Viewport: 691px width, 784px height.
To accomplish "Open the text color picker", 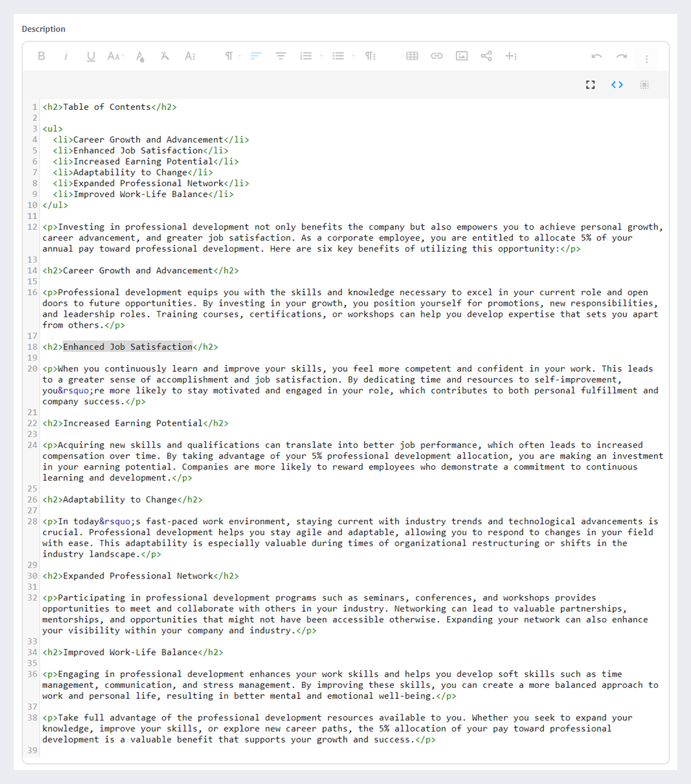I will click(x=140, y=56).
